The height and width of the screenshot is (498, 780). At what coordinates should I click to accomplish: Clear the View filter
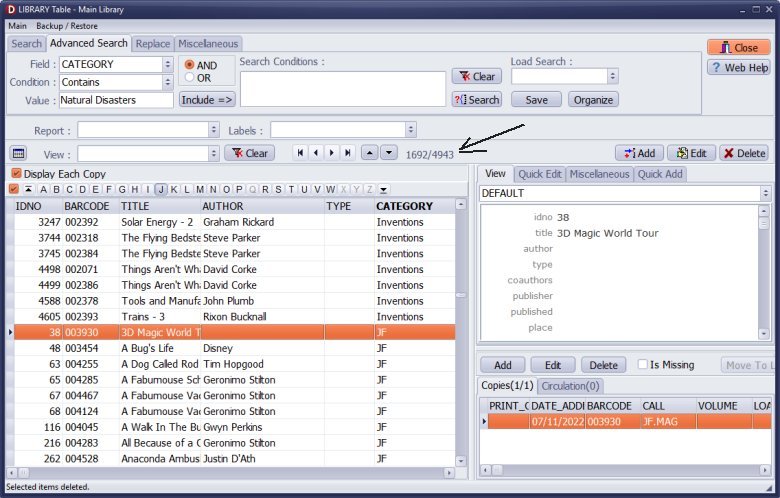point(249,153)
